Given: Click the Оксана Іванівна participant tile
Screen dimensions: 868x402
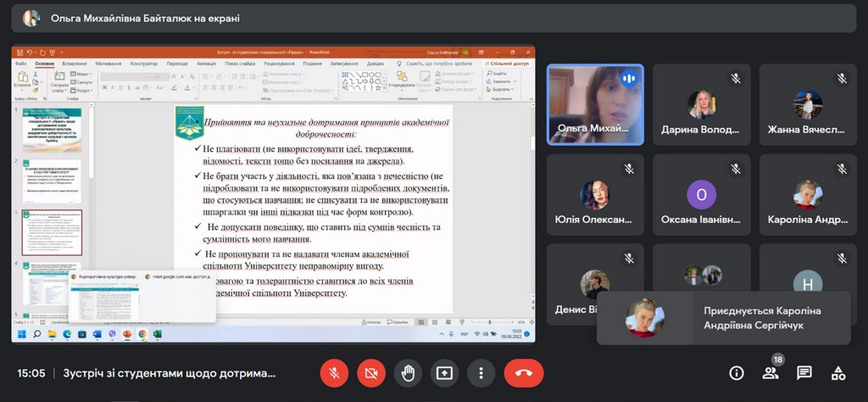Looking at the screenshot, I should [x=701, y=194].
